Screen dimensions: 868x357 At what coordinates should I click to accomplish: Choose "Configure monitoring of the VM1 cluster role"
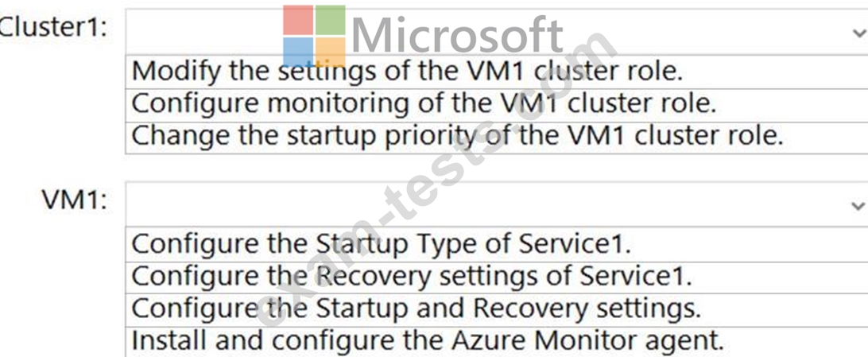[424, 103]
